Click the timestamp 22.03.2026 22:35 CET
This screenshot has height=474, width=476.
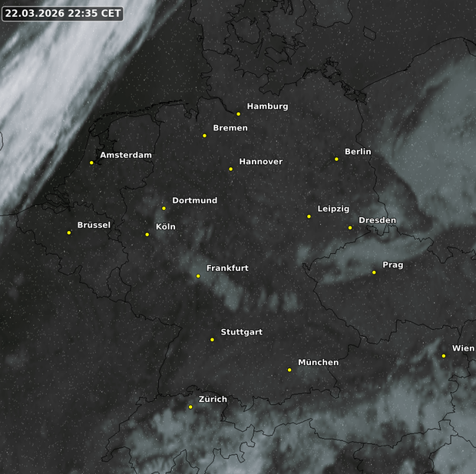pos(63,14)
